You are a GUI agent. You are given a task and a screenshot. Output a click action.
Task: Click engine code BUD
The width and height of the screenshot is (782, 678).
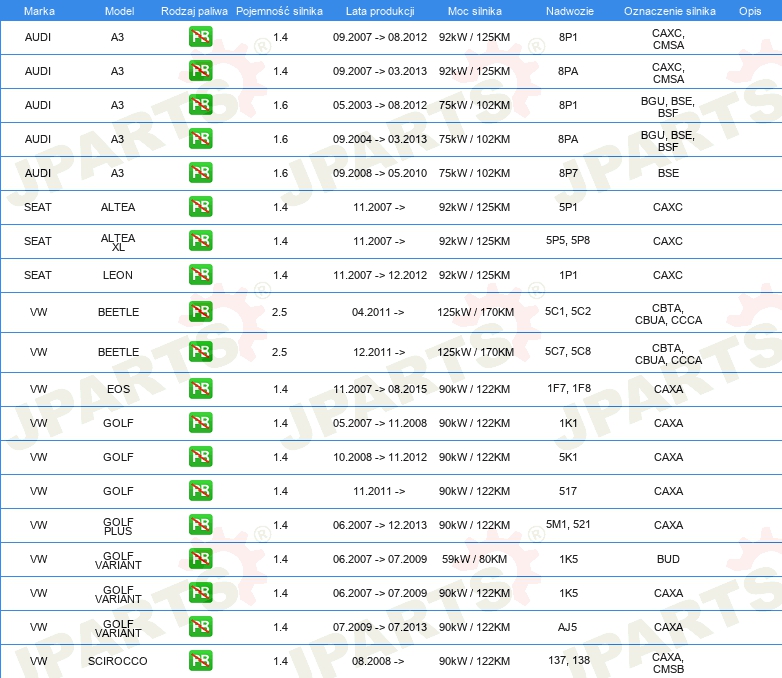click(x=668, y=559)
